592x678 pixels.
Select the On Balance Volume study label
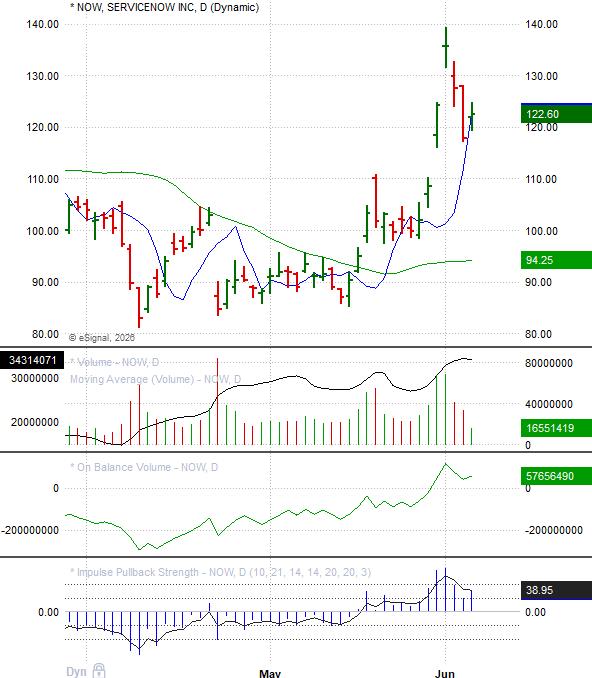coord(144,467)
